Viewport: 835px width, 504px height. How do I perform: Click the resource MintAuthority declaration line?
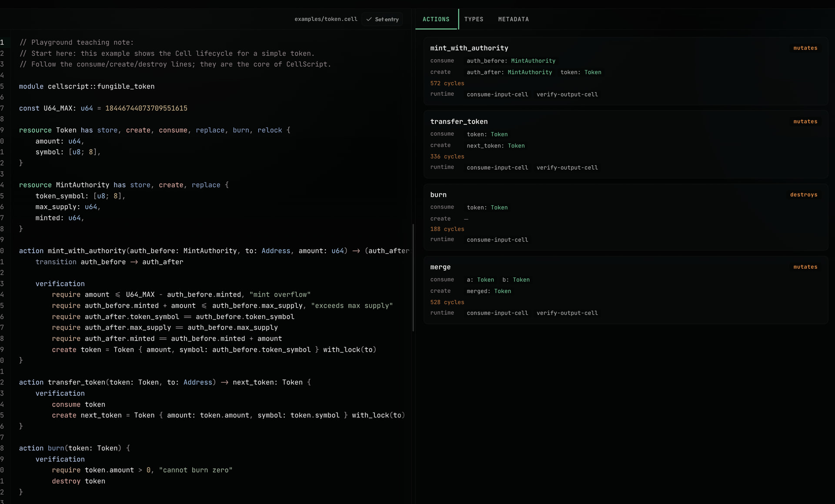[x=124, y=185]
